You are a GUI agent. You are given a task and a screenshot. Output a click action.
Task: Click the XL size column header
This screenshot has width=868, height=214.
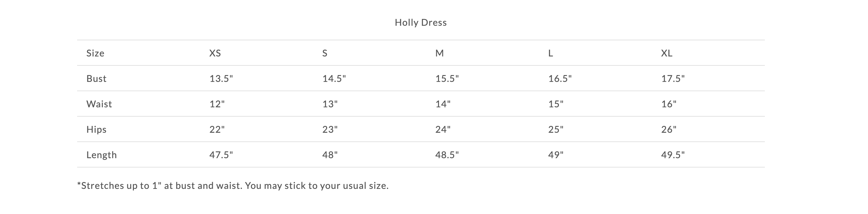[x=667, y=53]
